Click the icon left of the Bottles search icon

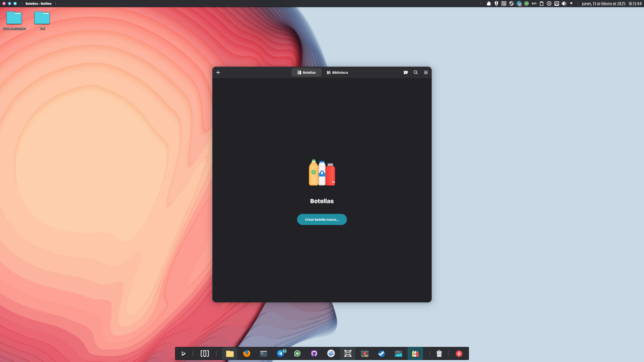(406, 72)
